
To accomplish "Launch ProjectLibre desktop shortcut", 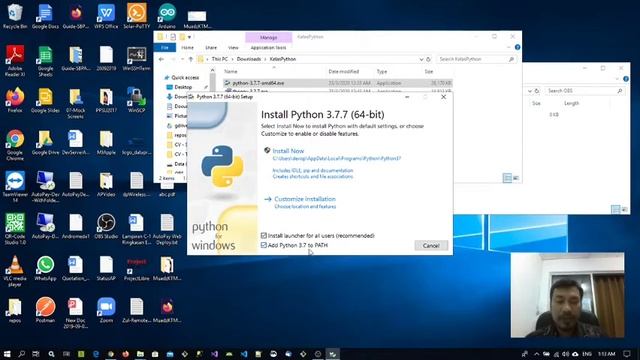I will click(136, 269).
